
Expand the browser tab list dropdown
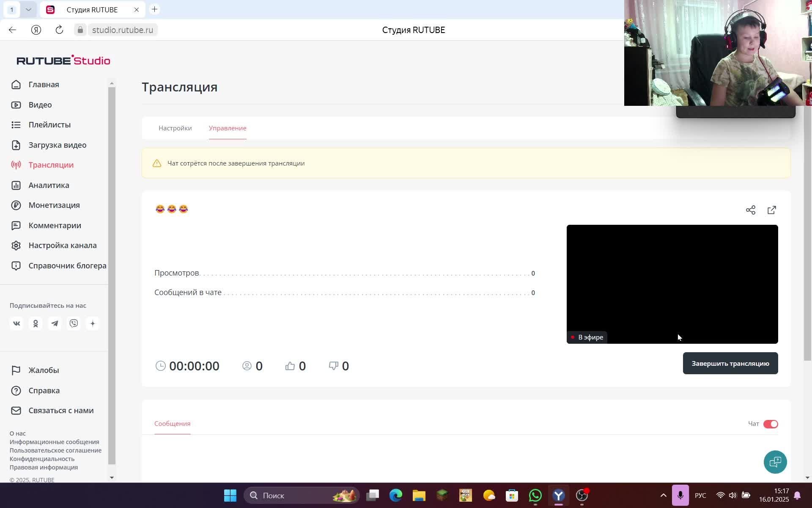click(x=28, y=9)
